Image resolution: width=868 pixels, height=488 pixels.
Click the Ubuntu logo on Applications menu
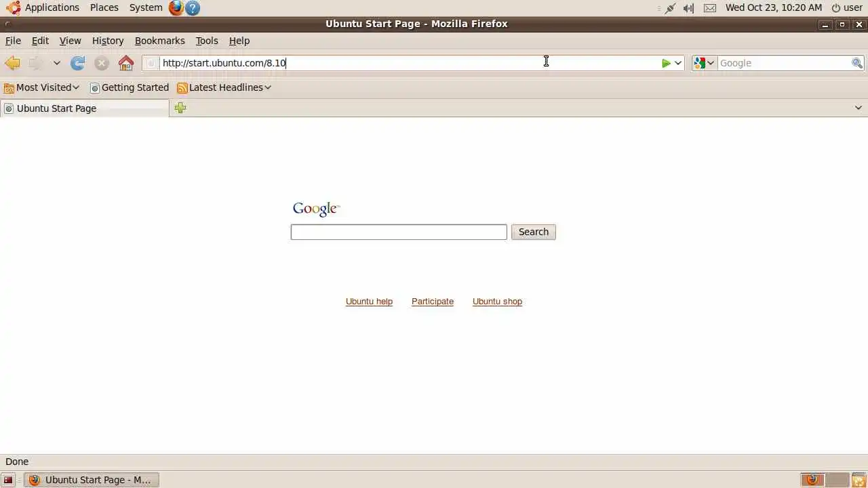coord(13,7)
